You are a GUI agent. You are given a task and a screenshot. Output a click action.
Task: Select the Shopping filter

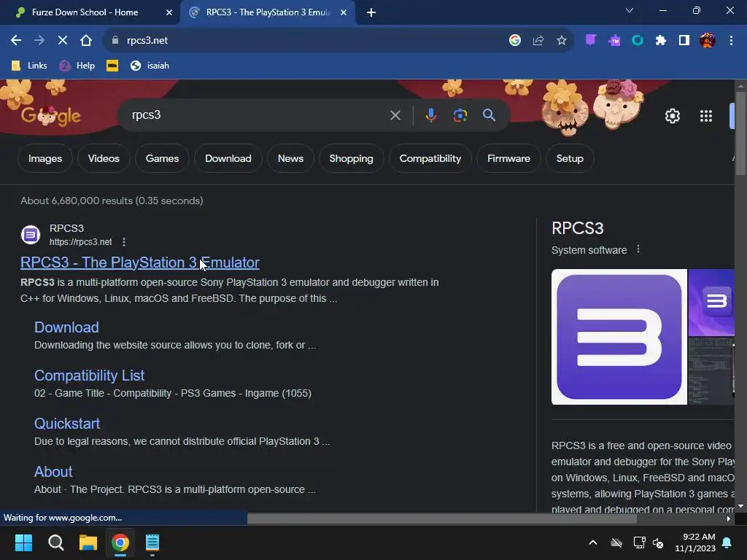[351, 158]
